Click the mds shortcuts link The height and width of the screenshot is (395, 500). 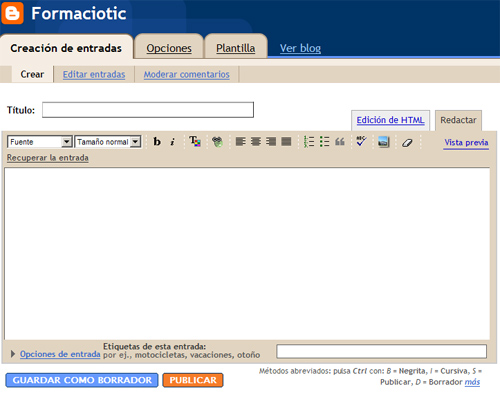472,382
